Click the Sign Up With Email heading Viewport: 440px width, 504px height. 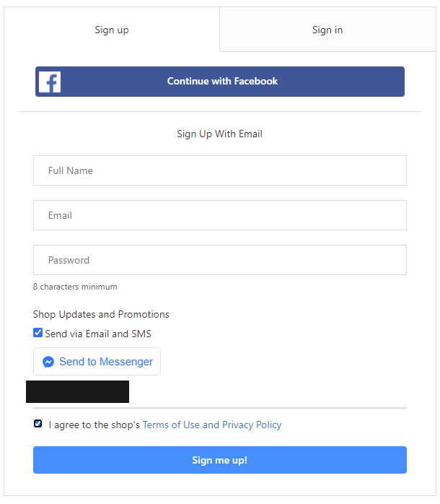tap(220, 134)
